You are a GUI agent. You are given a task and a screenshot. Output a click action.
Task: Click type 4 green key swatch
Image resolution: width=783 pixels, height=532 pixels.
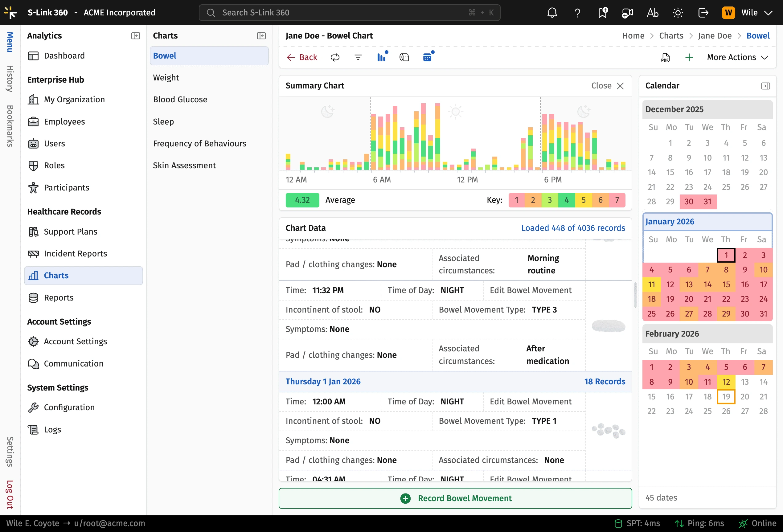(566, 200)
